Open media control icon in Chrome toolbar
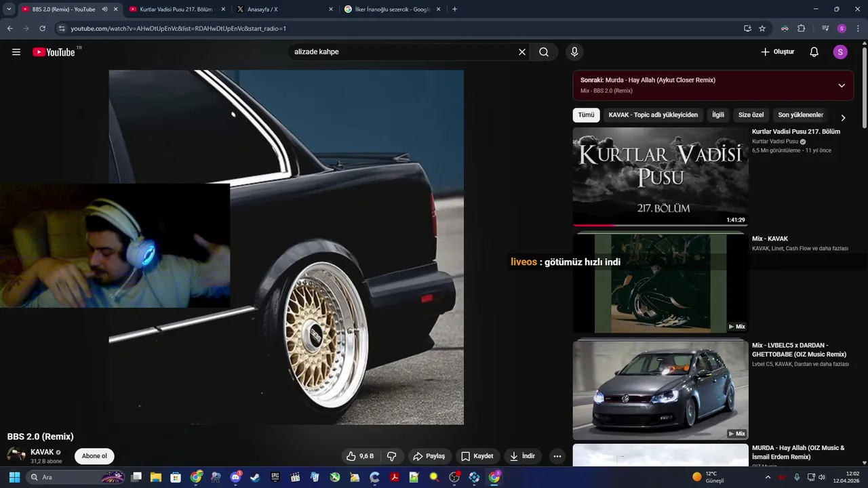 click(x=825, y=28)
